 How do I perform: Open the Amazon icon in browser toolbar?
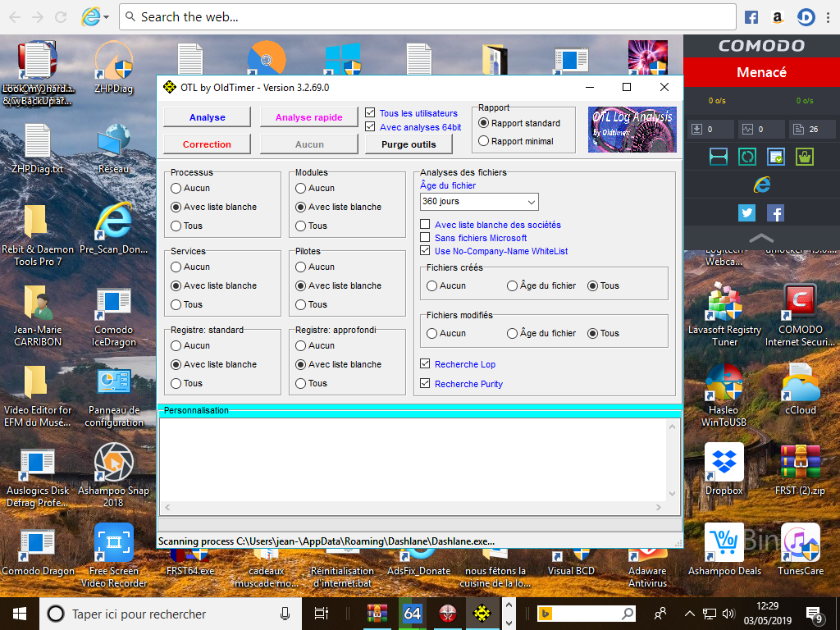pyautogui.click(x=778, y=17)
